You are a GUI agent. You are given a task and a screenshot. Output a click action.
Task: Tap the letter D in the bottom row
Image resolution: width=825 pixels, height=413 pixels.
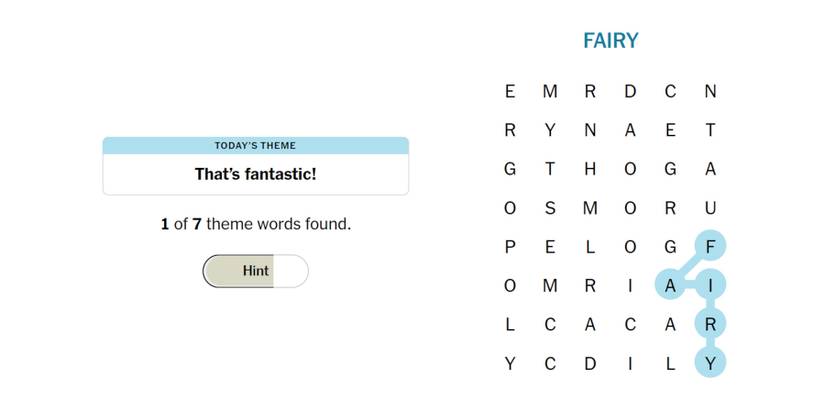[x=590, y=364]
